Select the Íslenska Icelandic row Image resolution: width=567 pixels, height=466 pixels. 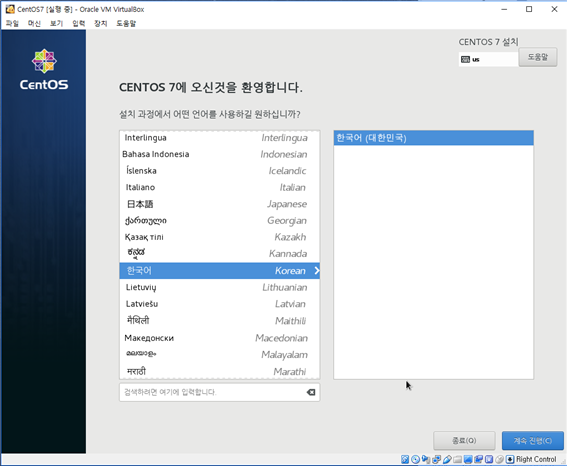pyautogui.click(x=219, y=171)
